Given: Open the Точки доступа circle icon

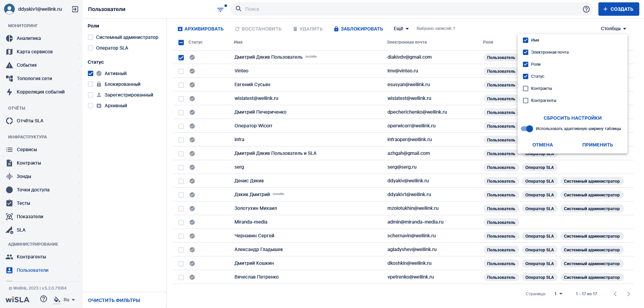Looking at the screenshot, I should [x=9, y=190].
